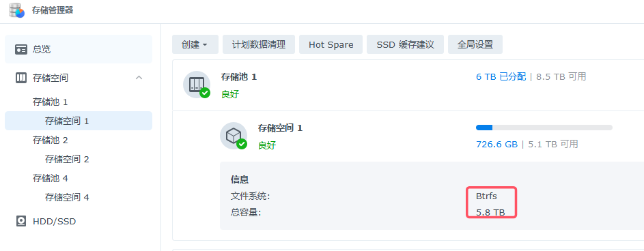644x251 pixels.
Task: Click 计划数据清理 button
Action: (259, 44)
